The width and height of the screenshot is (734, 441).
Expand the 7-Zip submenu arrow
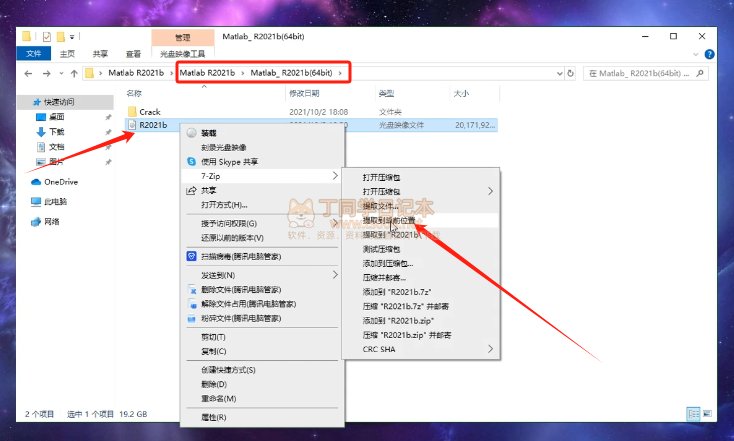[335, 176]
